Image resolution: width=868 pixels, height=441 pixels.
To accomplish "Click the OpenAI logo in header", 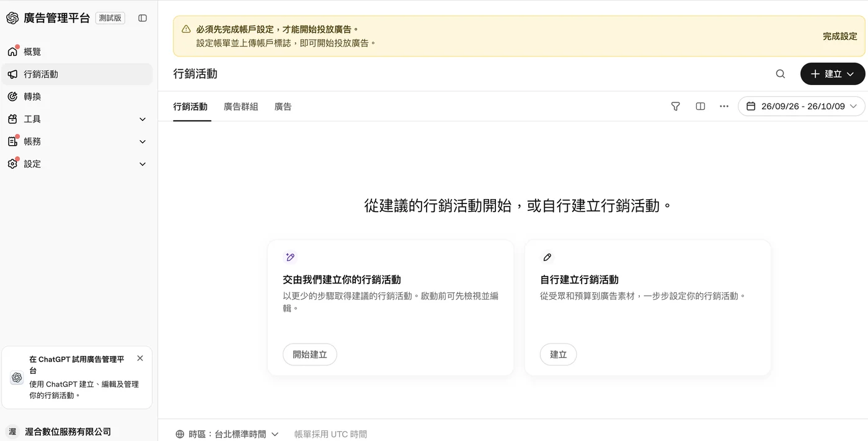I will coord(12,18).
